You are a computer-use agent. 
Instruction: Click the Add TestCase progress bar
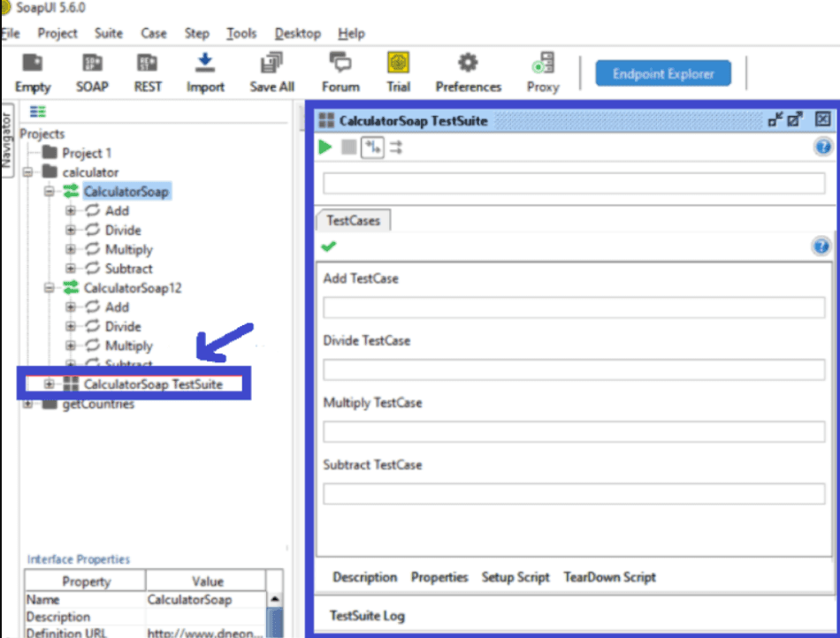click(574, 308)
